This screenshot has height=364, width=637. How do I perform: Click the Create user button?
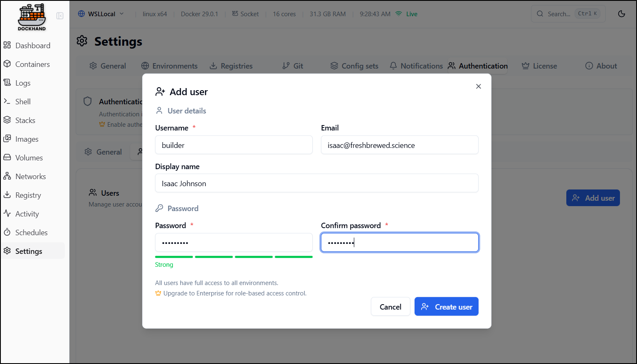tap(446, 307)
